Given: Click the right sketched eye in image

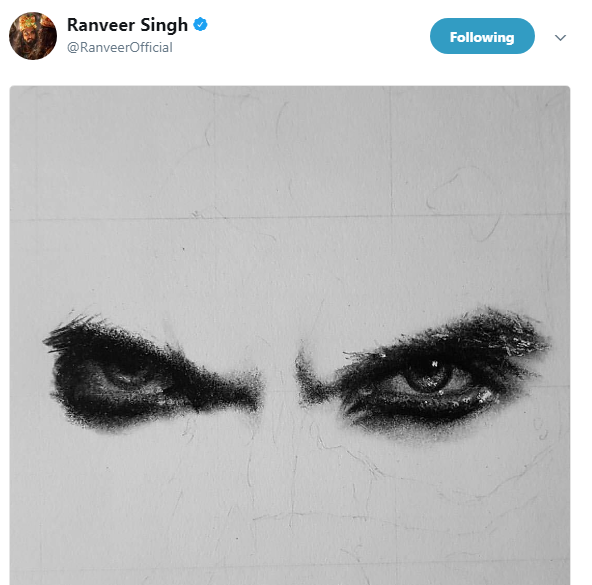Looking at the screenshot, I should coord(430,378).
